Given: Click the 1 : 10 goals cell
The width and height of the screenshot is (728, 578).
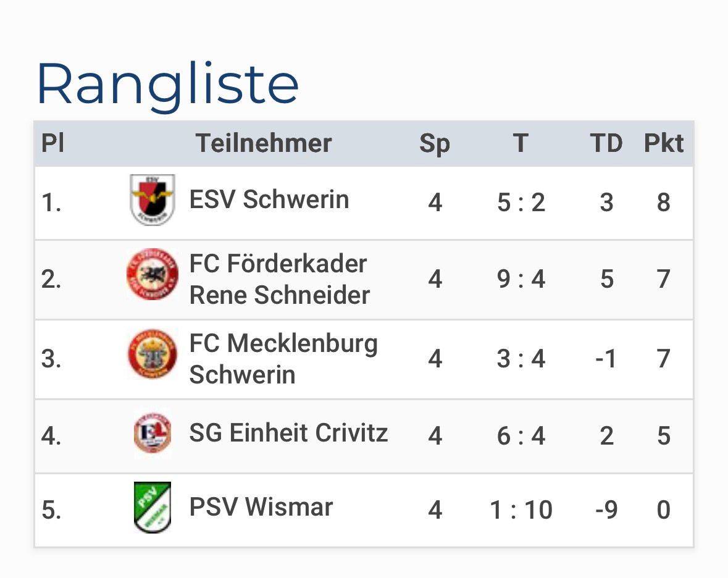Looking at the screenshot, I should 521,510.
